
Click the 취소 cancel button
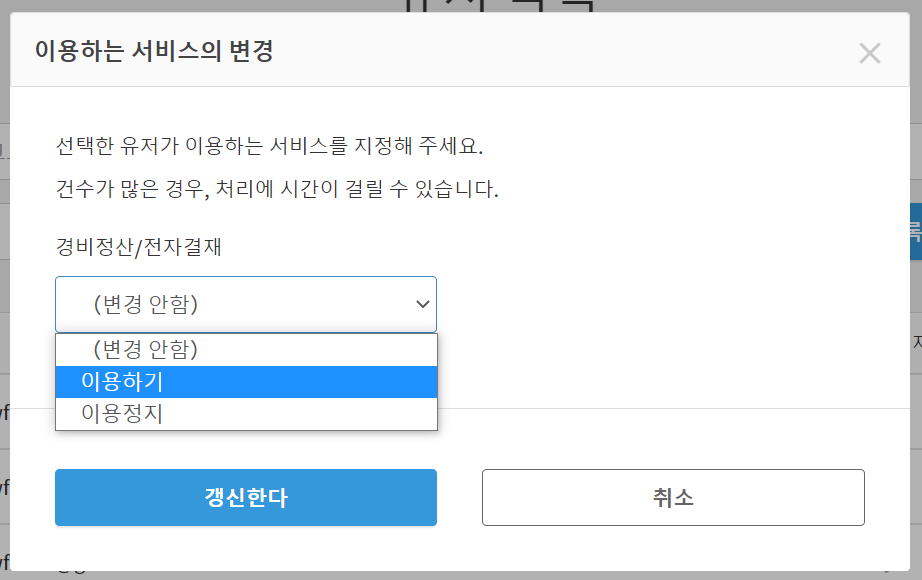673,497
